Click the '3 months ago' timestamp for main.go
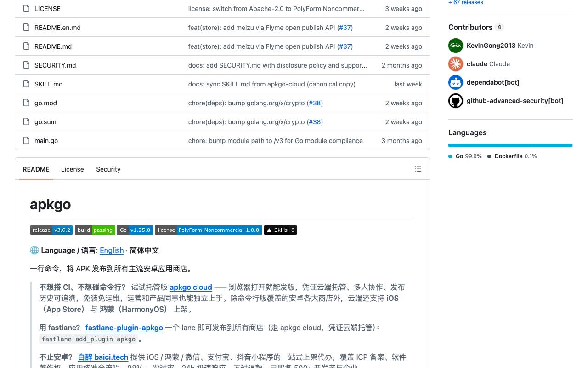588x368 pixels. pos(401,141)
